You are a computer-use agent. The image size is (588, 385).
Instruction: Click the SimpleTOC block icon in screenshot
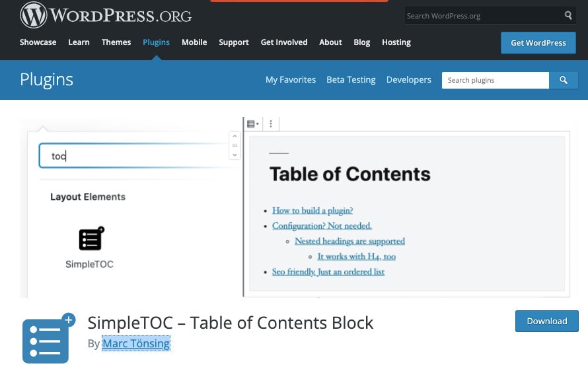91,238
